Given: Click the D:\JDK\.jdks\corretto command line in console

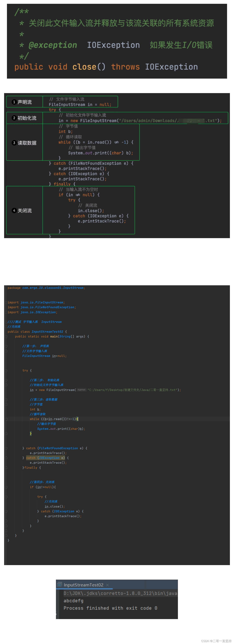Looking at the screenshot, I should [120, 593].
